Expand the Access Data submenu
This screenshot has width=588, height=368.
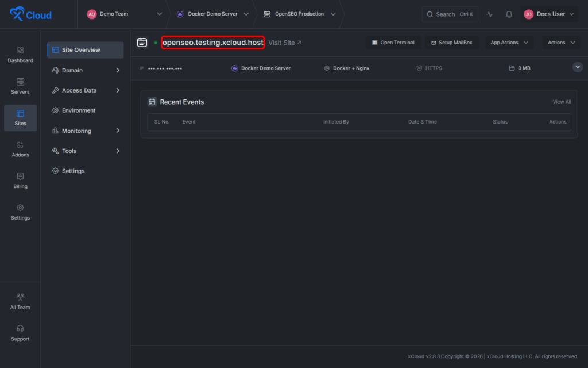point(118,90)
